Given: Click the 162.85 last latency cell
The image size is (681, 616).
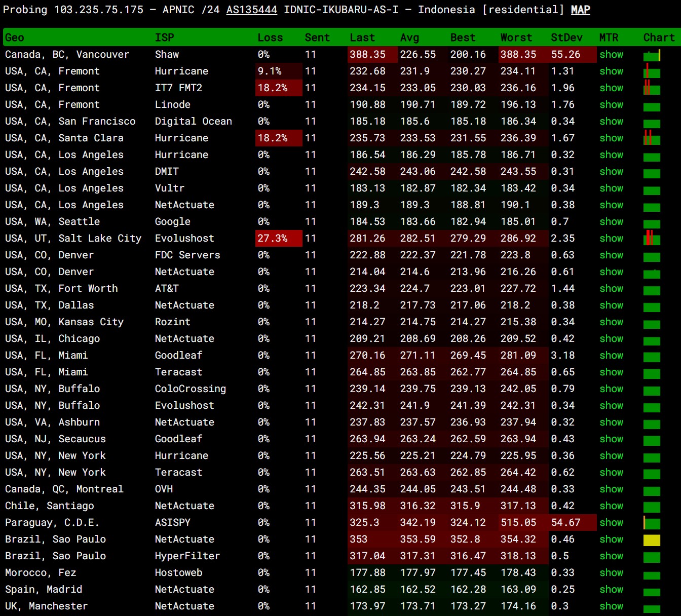Looking at the screenshot, I should click(x=372, y=589).
